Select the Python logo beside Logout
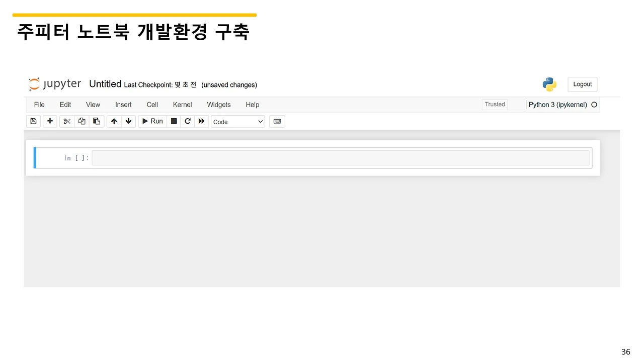Image resolution: width=644 pixels, height=362 pixels. [549, 84]
